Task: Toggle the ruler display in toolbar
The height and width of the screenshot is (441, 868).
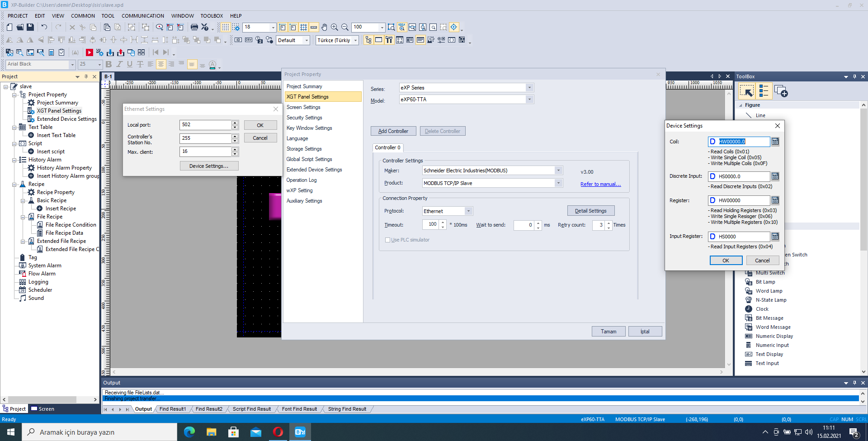Action: (x=314, y=28)
